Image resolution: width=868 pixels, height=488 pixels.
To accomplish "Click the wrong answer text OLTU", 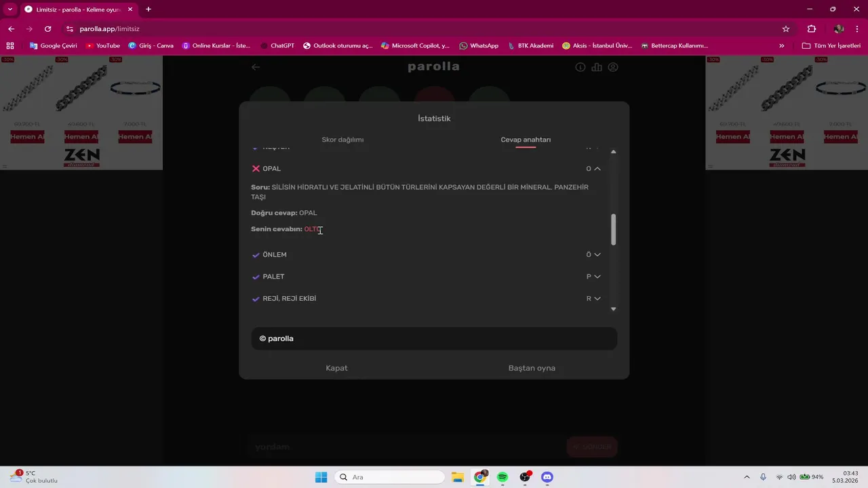I will pos(312,230).
